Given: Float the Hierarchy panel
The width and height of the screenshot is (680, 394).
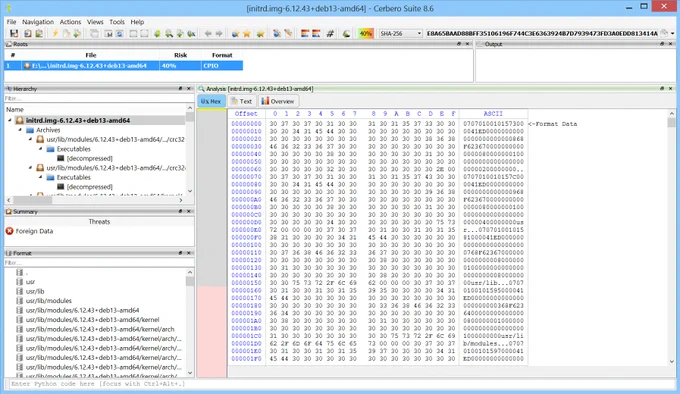Looking at the screenshot, I should 180,88.
